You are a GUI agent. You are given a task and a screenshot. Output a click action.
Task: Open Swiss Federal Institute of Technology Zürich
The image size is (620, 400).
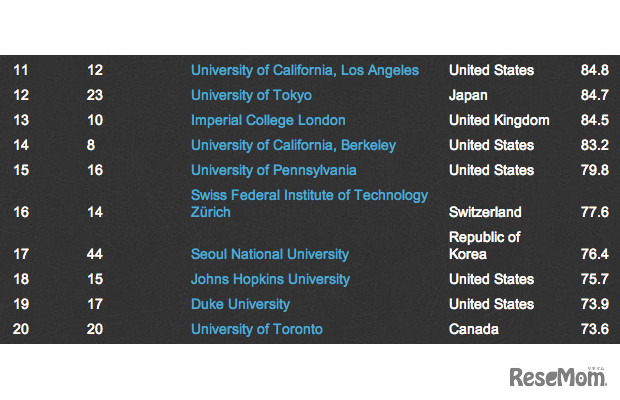[x=309, y=203]
